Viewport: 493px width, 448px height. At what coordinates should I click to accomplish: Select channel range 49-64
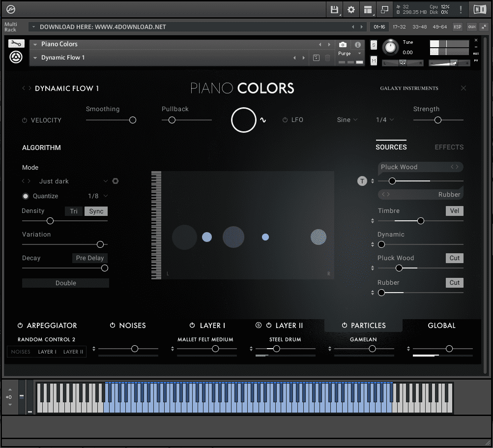439,27
